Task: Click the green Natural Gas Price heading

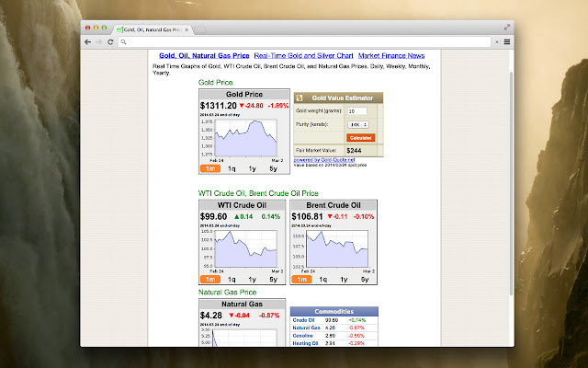Action: tap(228, 293)
